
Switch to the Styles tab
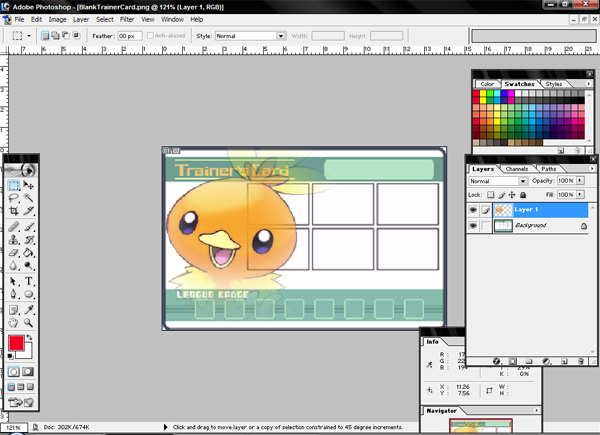[554, 84]
